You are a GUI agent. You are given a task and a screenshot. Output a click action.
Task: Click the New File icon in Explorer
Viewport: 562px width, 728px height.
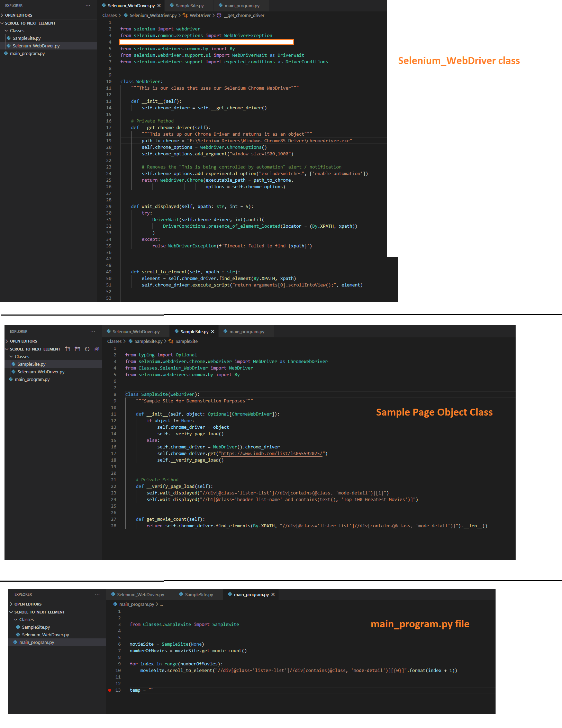67,349
